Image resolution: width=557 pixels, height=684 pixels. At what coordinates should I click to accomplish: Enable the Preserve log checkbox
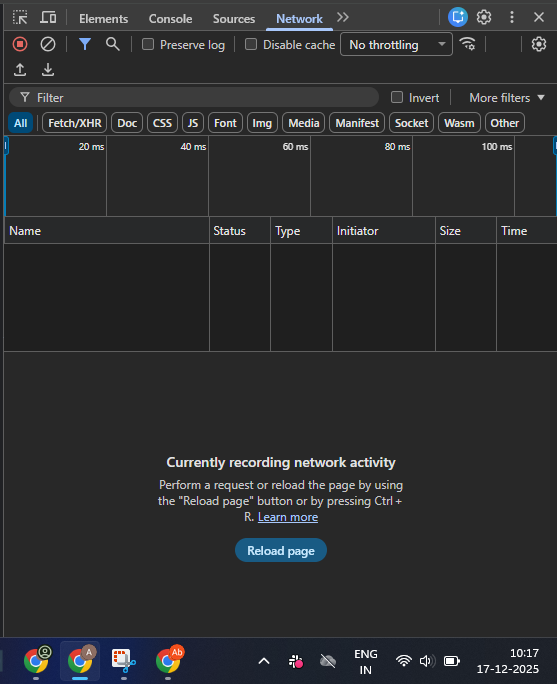pyautogui.click(x=148, y=44)
